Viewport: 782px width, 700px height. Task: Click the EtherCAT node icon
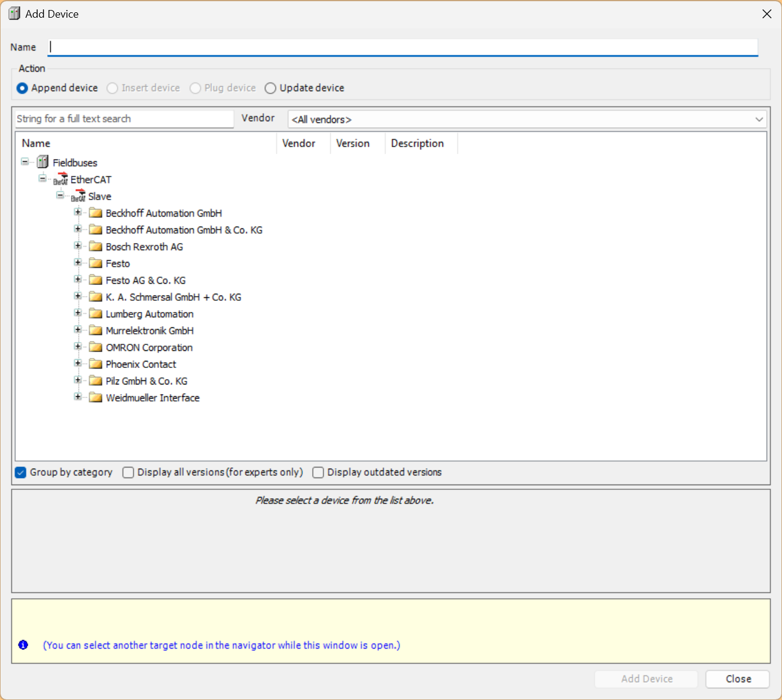(x=61, y=179)
